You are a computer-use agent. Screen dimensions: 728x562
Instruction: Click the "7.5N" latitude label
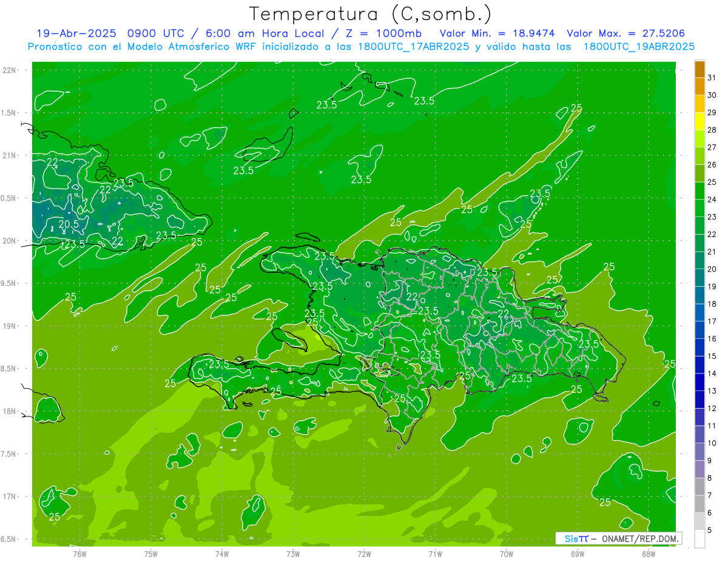point(10,453)
